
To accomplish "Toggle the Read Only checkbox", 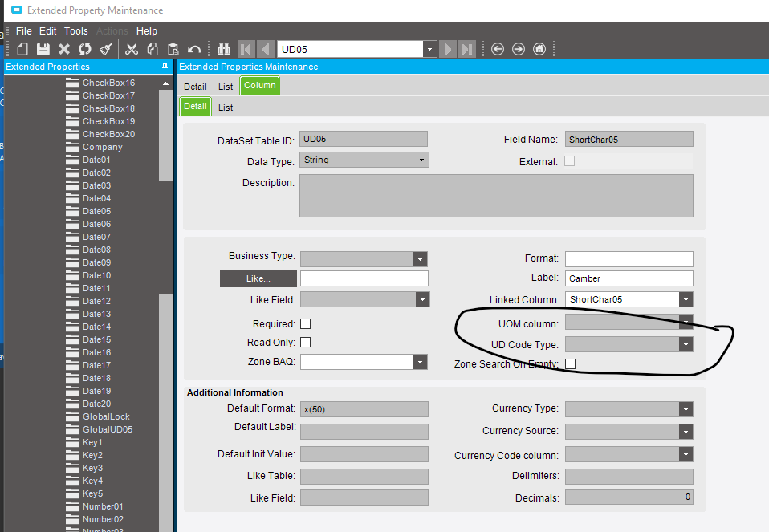I will tap(305, 343).
